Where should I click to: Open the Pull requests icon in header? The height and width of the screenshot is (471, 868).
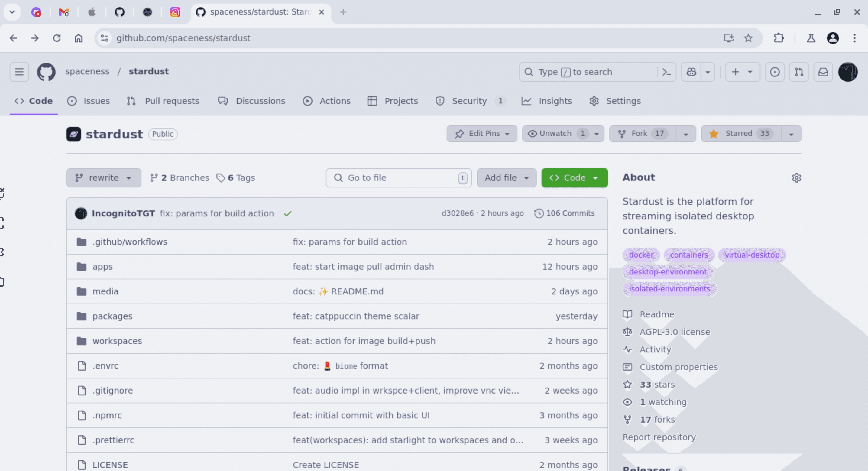pyautogui.click(x=799, y=72)
